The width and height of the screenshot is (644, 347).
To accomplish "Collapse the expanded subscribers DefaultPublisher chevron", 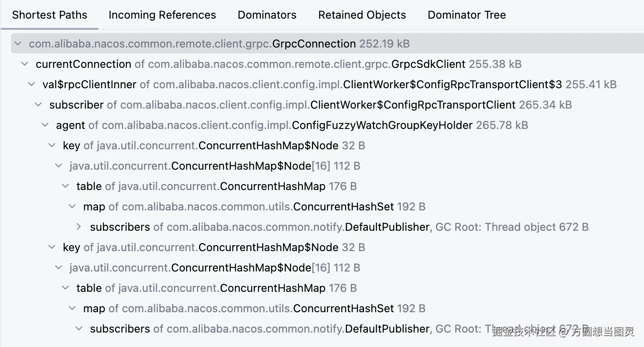I will [x=79, y=329].
